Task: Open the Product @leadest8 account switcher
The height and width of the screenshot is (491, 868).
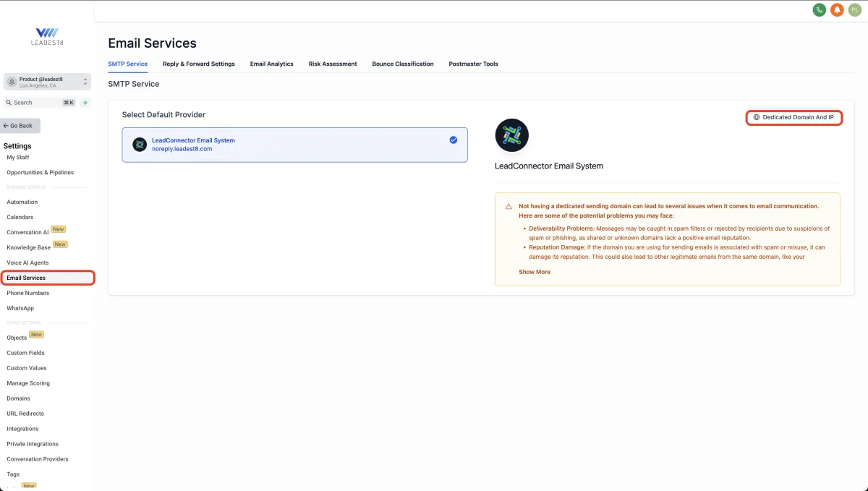Action: click(x=47, y=82)
